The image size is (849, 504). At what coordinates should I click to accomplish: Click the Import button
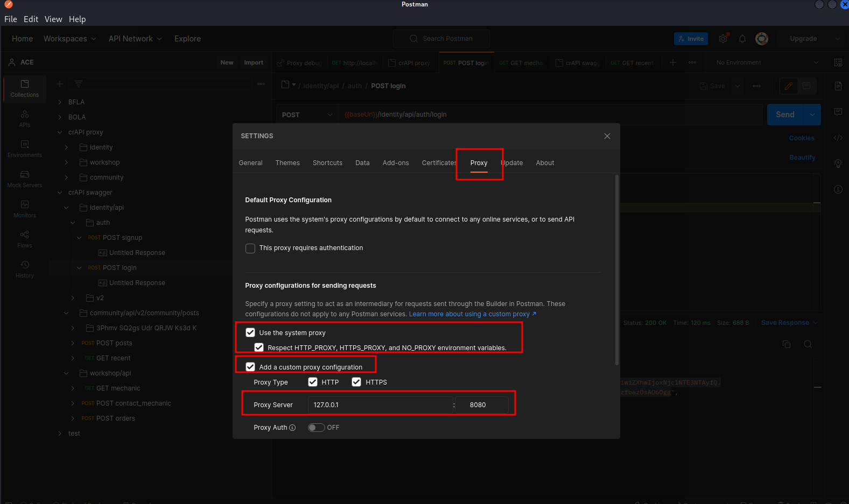[254, 62]
